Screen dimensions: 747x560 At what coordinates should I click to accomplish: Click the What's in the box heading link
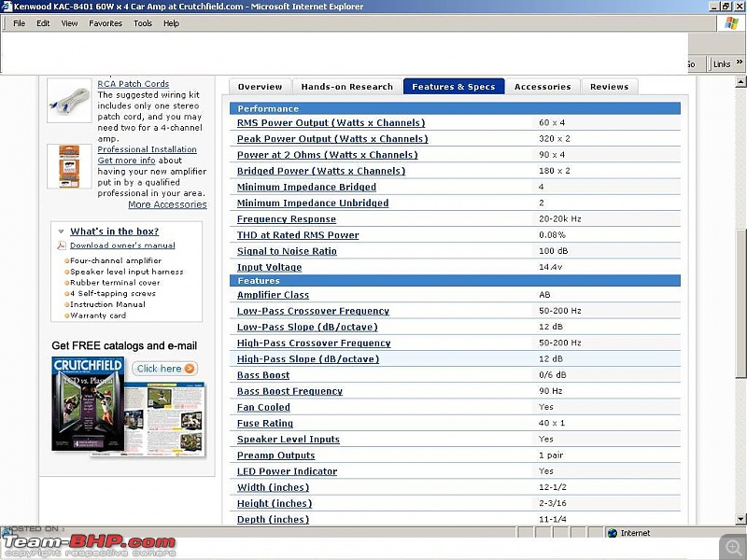click(114, 231)
